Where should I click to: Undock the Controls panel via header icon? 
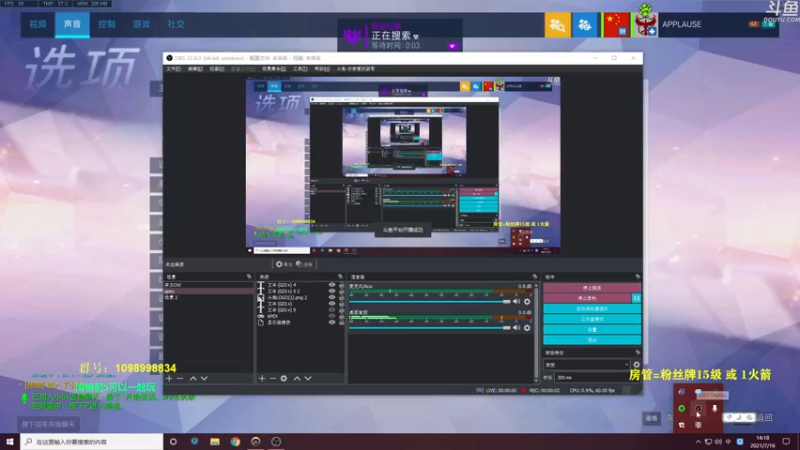[x=637, y=277]
